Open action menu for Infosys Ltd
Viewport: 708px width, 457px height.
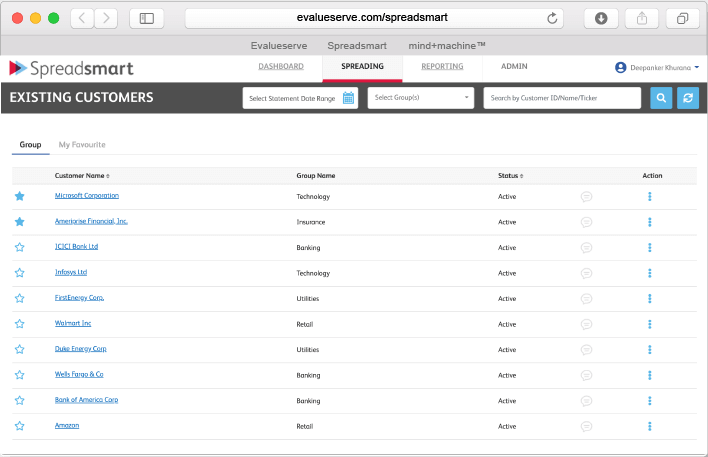tap(650, 273)
